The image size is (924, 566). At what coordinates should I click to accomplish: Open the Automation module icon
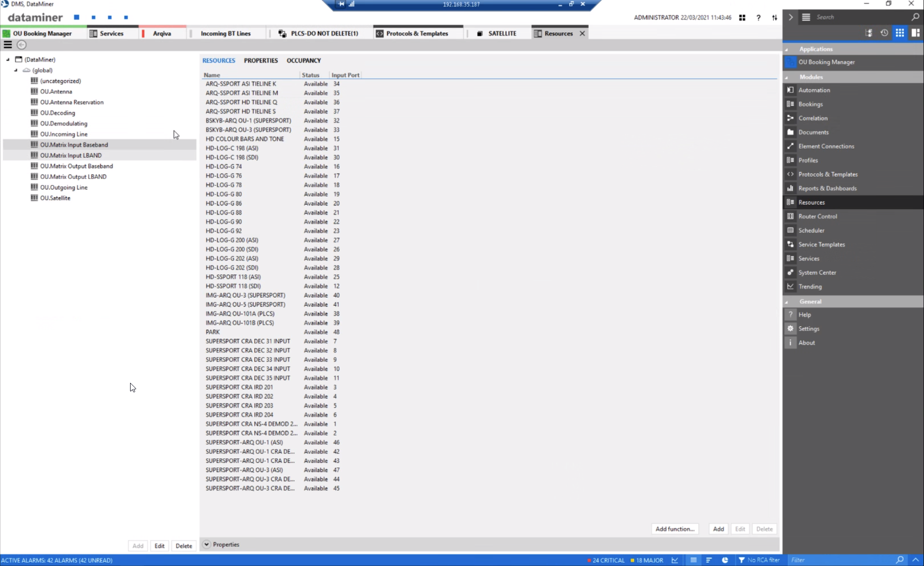790,90
